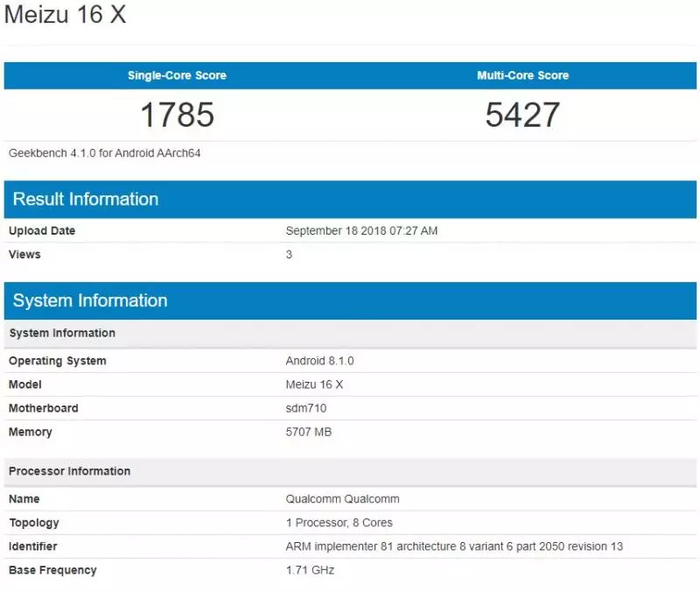Click the blue System Information section header
This screenshot has width=700, height=592.
coord(350,300)
